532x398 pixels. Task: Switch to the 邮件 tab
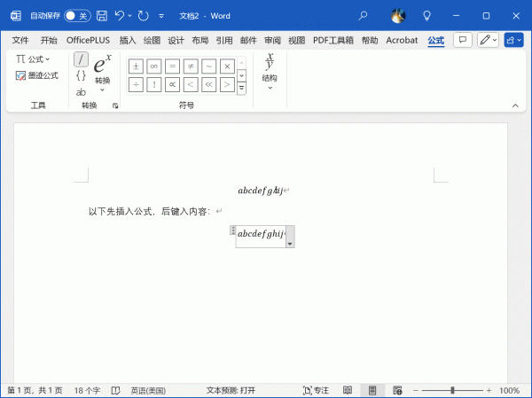[248, 41]
